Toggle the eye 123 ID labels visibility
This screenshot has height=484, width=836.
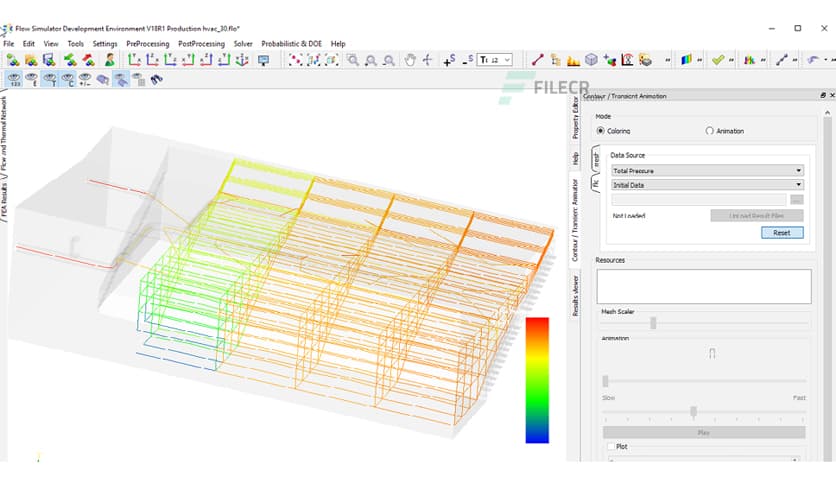[14, 79]
